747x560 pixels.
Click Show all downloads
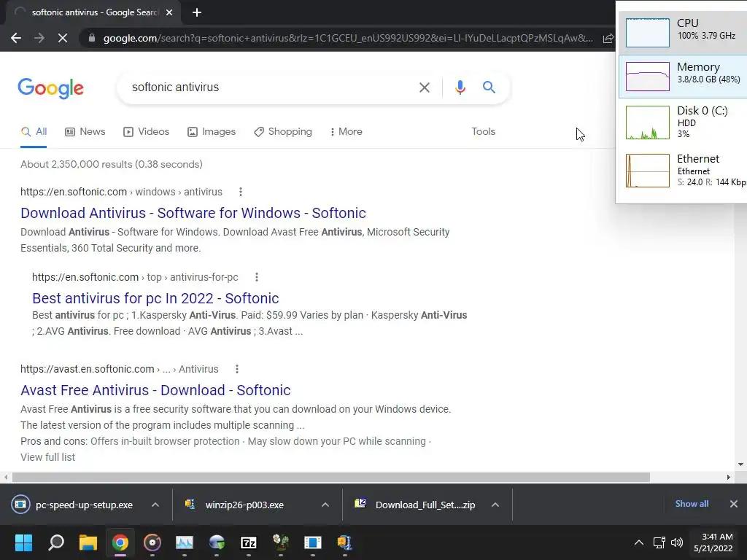pyautogui.click(x=692, y=504)
